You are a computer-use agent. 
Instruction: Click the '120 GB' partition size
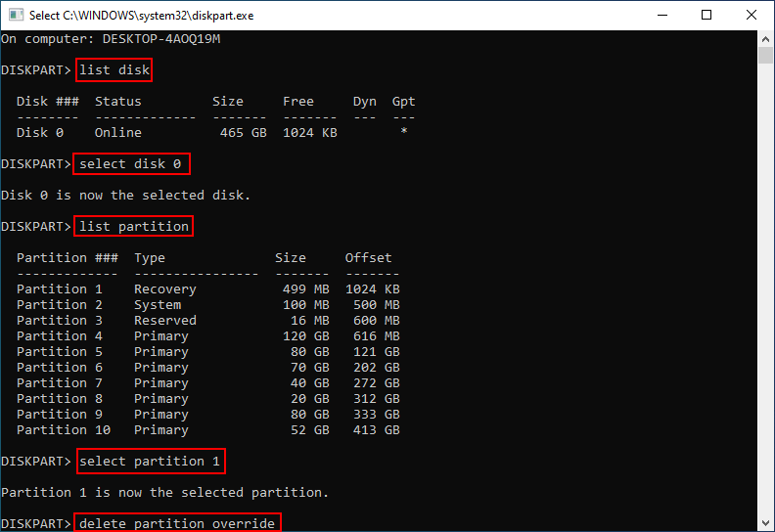pos(306,335)
